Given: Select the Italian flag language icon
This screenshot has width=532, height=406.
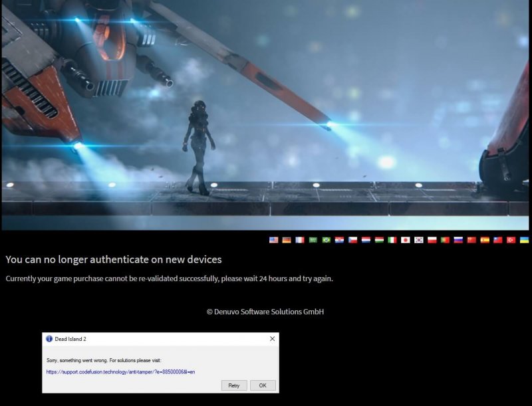Looking at the screenshot, I should pyautogui.click(x=391, y=241).
